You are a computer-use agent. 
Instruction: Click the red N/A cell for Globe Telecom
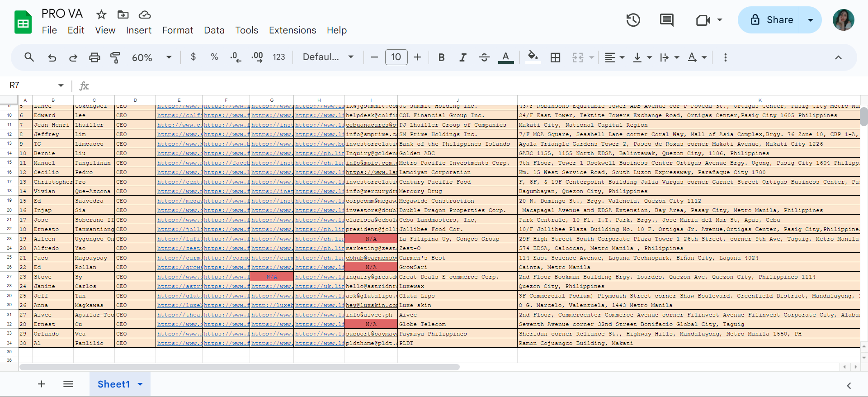[x=371, y=324]
